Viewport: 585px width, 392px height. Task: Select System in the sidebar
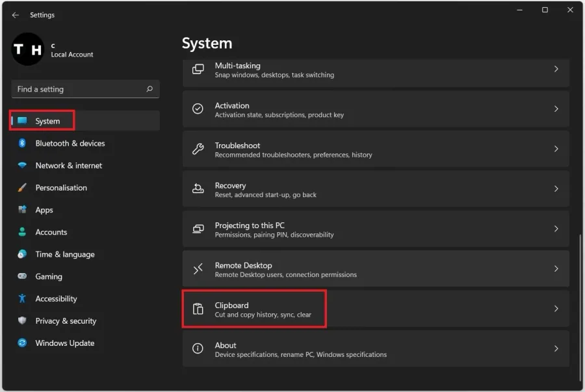pos(85,121)
